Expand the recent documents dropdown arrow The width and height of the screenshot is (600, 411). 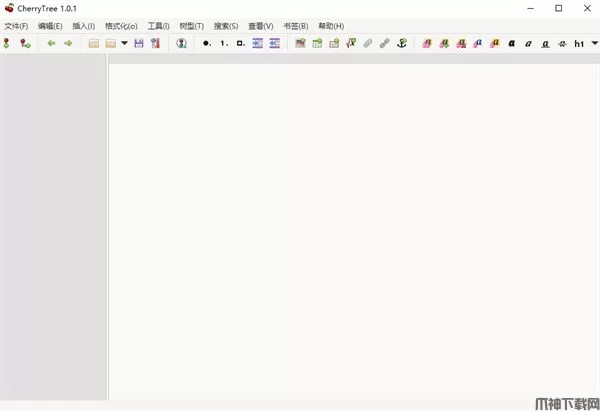coord(124,43)
